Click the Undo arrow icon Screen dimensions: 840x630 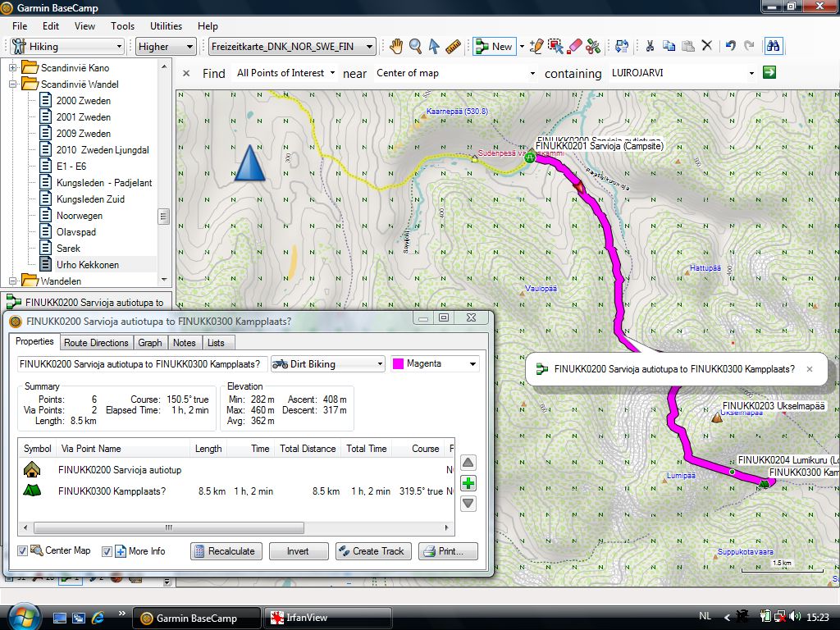coord(730,47)
